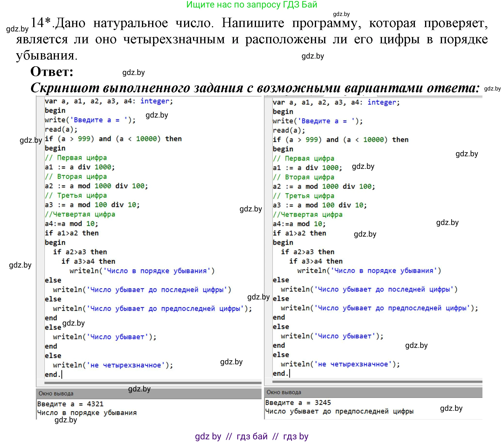Click output 'Число убывает до предпоследней цифры' right window
Screen dimensions: 504x442
(339, 412)
